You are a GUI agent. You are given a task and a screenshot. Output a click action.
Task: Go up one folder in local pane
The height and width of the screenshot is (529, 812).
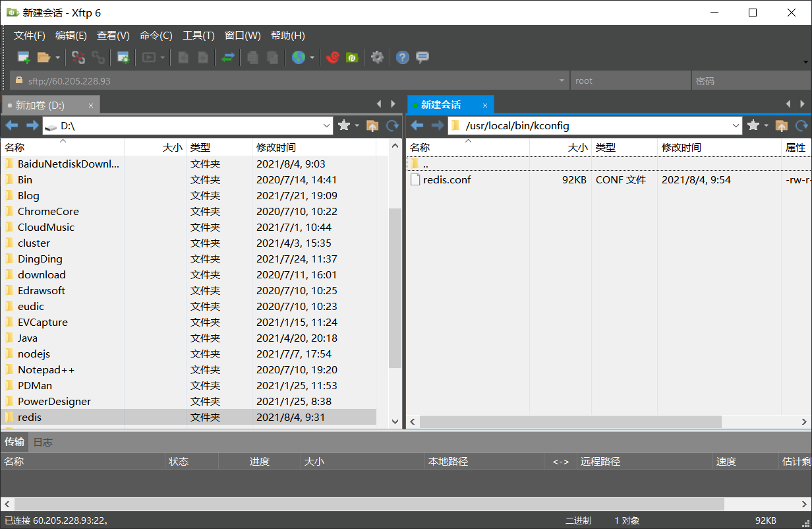point(372,125)
